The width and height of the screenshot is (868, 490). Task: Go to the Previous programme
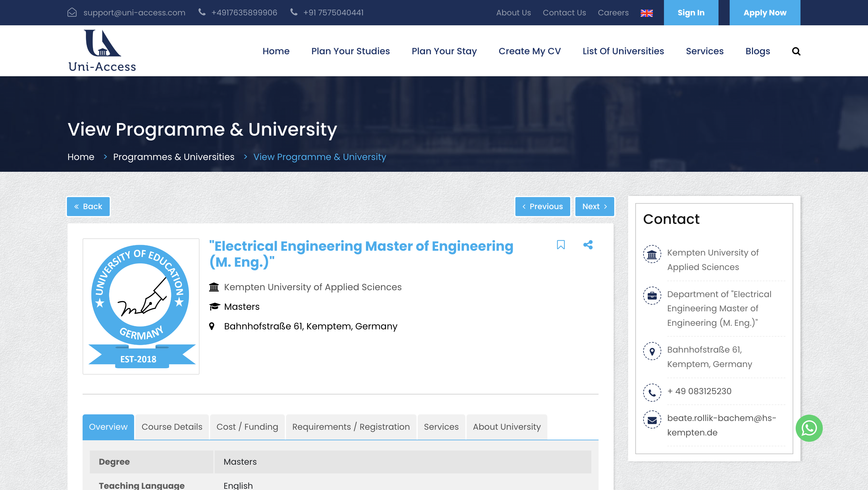[x=542, y=207]
